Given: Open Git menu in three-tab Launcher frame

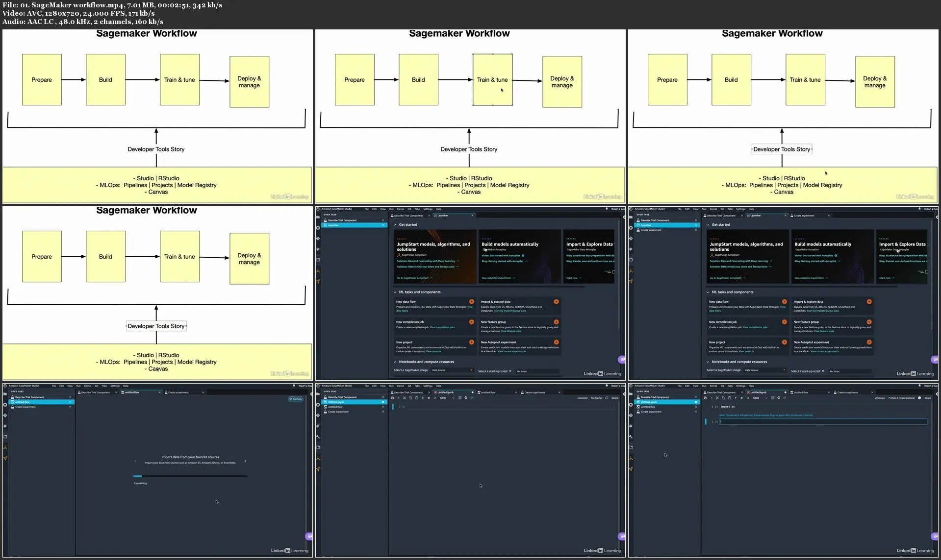Looking at the screenshot, I should point(722,209).
